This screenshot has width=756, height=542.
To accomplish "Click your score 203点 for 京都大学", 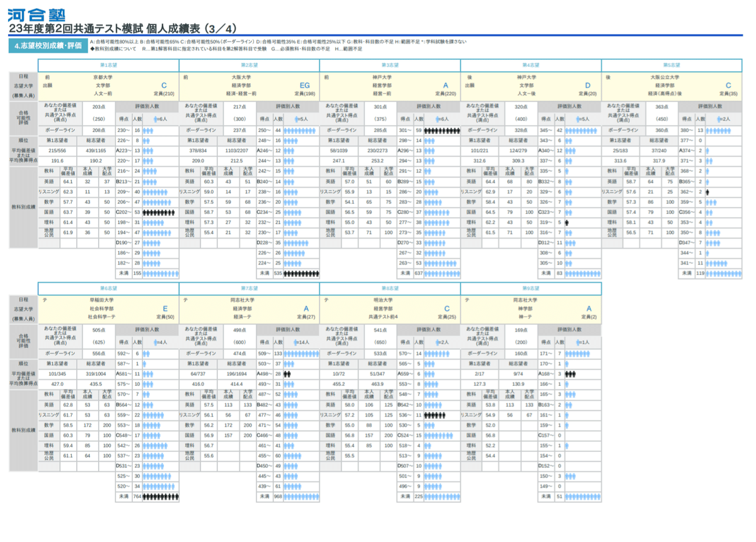I will point(98,107).
